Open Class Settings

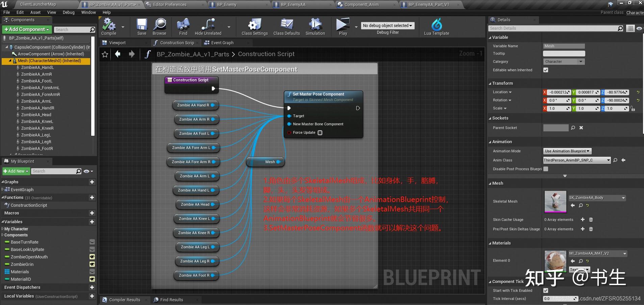254,26
